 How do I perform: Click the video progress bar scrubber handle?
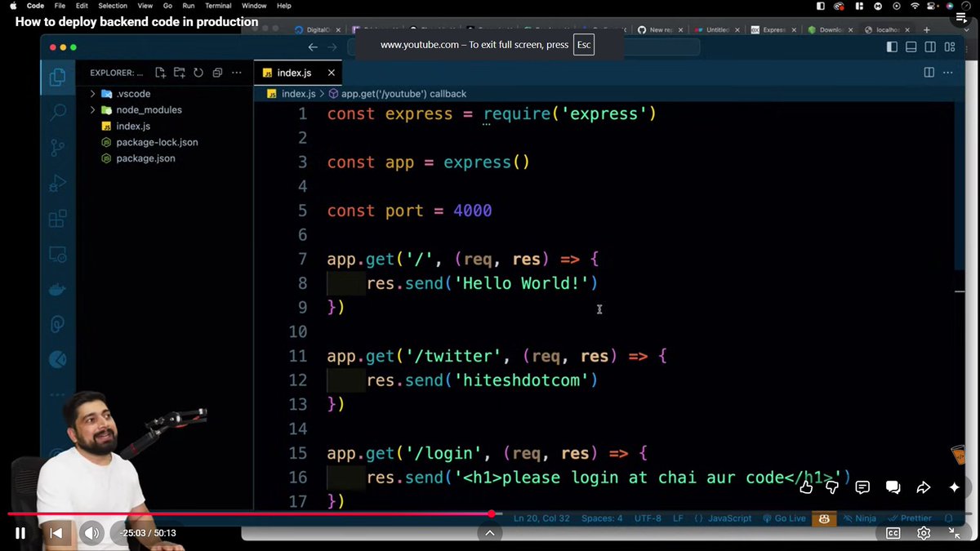pos(491,513)
